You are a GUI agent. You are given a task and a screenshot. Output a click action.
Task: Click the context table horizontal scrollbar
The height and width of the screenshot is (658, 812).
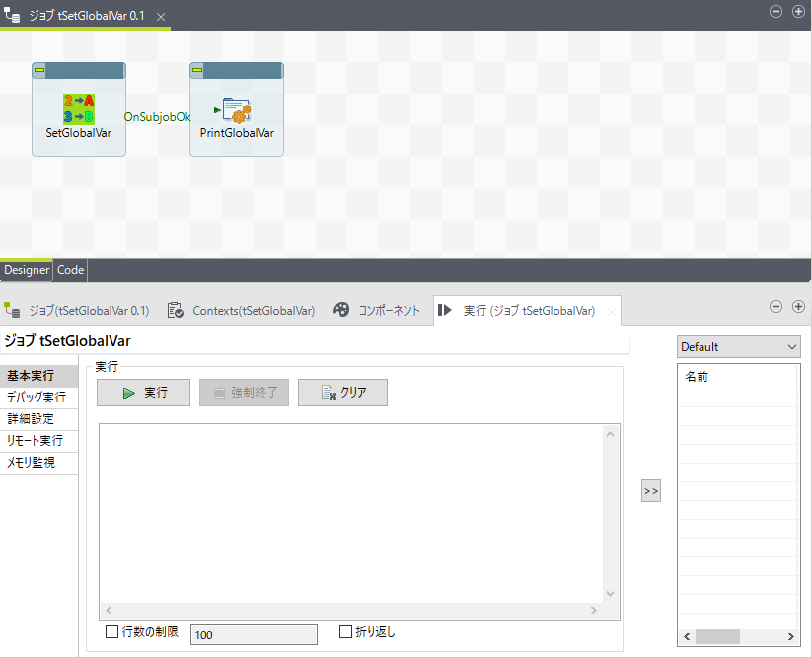pos(717,636)
